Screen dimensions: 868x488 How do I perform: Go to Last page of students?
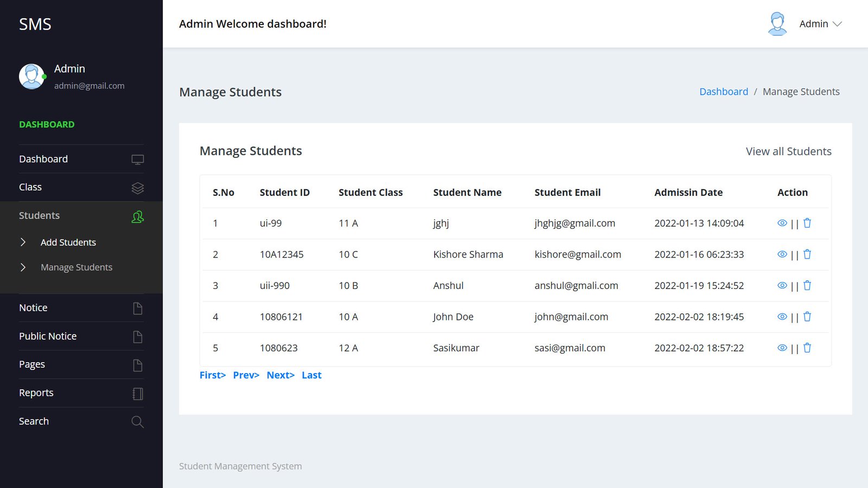pos(311,375)
